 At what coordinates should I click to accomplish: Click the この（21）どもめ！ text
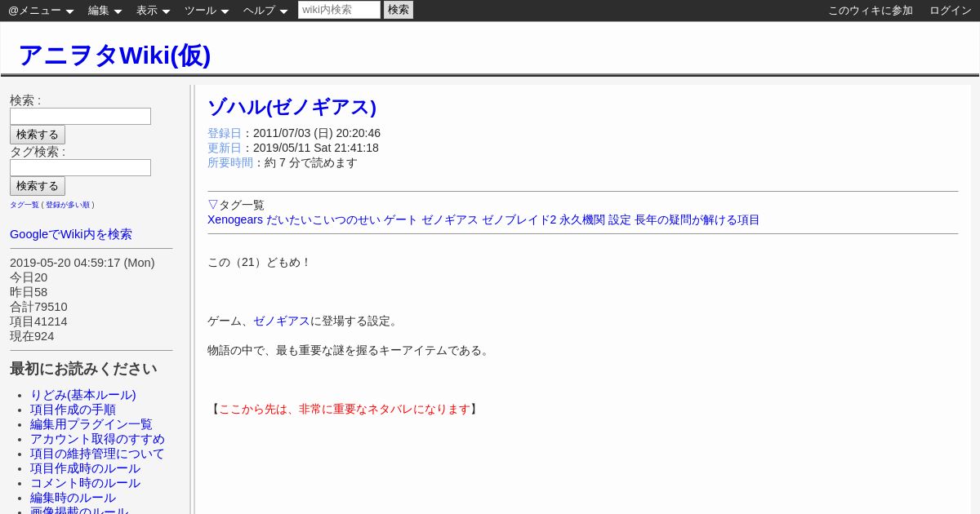(260, 262)
